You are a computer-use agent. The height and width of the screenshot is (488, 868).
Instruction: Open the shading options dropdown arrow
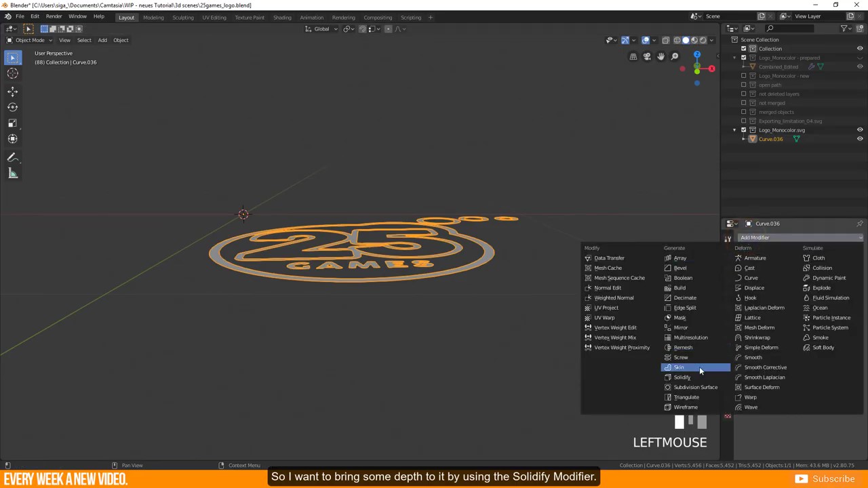(x=712, y=40)
